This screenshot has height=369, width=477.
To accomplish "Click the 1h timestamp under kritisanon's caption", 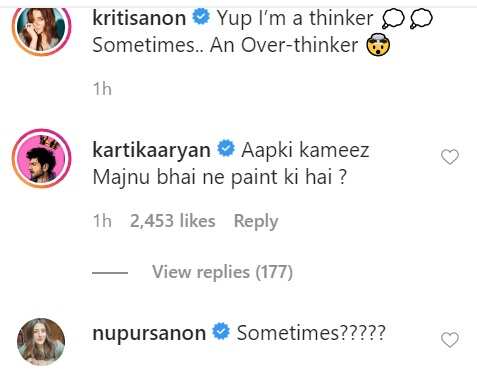I will [102, 89].
